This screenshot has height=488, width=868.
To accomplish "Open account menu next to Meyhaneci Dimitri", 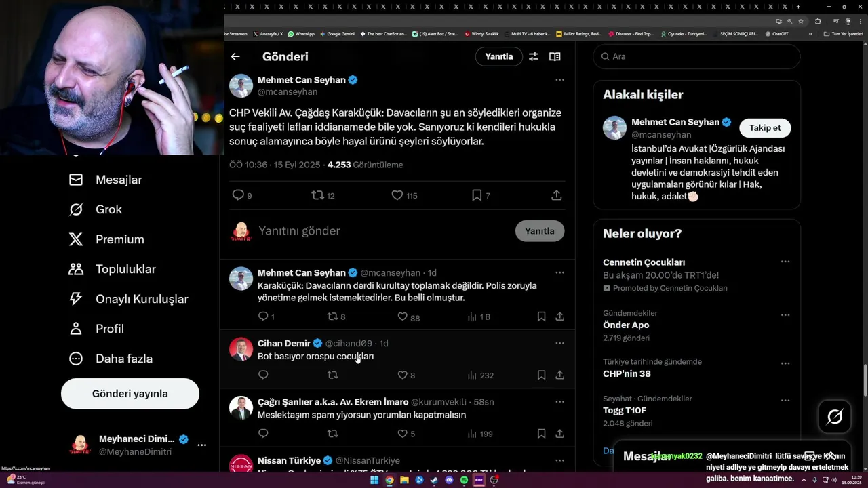I will pyautogui.click(x=201, y=445).
